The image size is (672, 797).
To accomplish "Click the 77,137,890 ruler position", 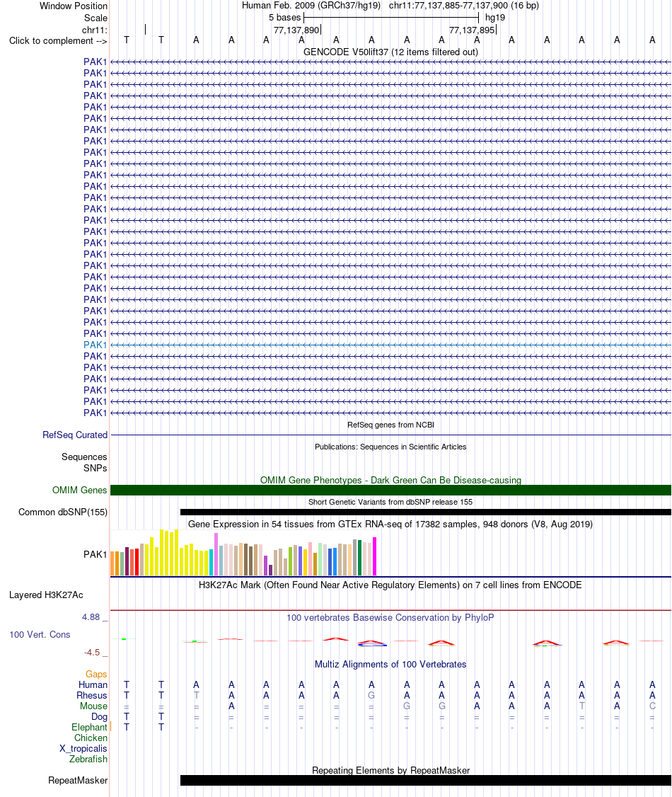I will [x=296, y=30].
